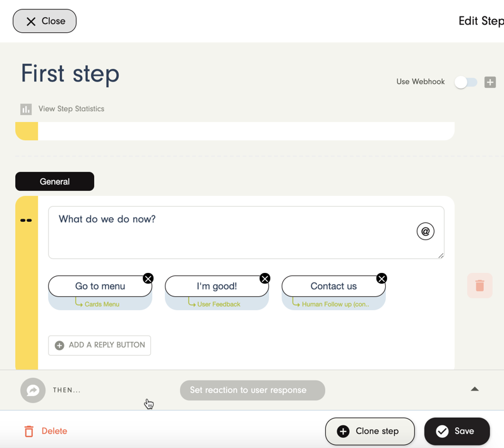
Task: Collapse the THEN section with the arrow
Action: [x=475, y=389]
